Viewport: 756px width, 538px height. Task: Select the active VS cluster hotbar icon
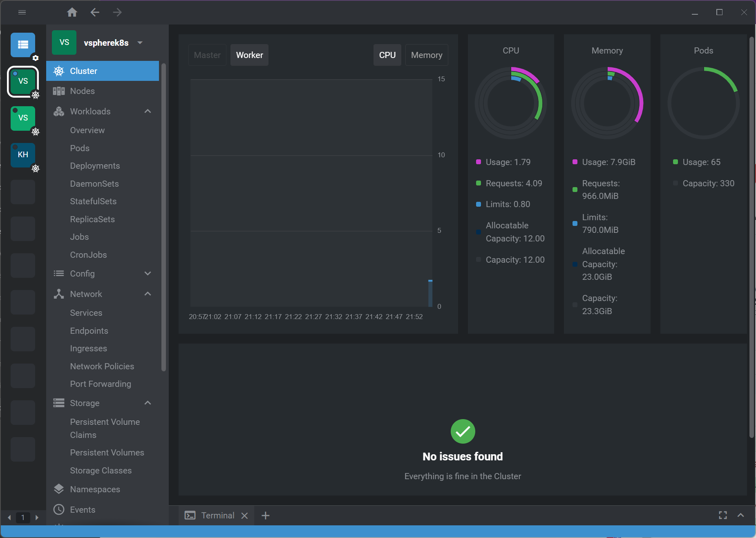[x=23, y=81]
